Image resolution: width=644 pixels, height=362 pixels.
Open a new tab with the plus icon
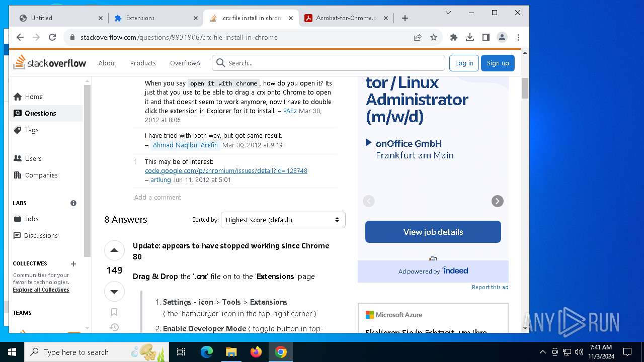(405, 18)
